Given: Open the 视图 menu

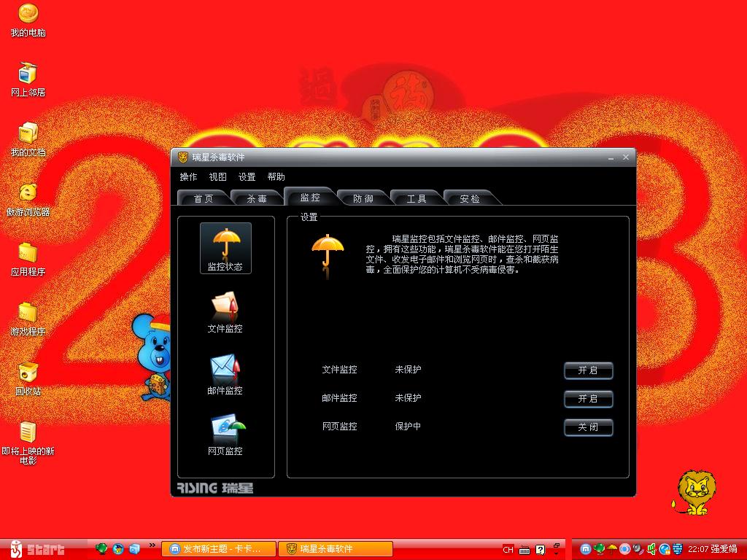Looking at the screenshot, I should coord(217,176).
